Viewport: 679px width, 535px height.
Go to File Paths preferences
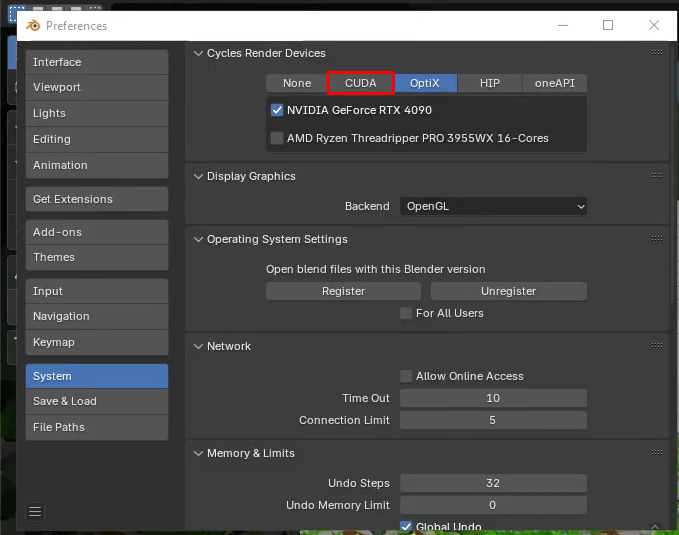[x=97, y=427]
